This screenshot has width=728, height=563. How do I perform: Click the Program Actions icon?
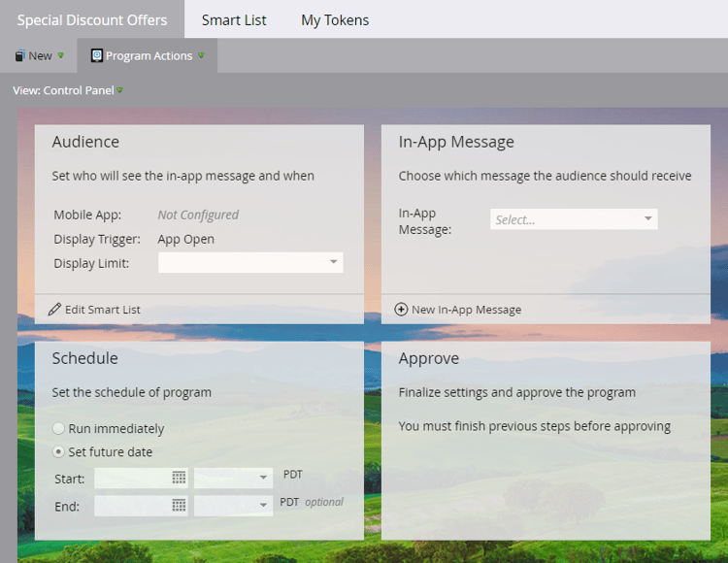(x=96, y=55)
